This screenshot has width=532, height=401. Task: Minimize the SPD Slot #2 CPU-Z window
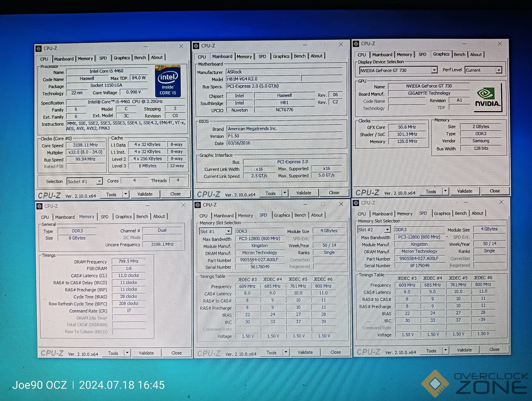coord(466,202)
